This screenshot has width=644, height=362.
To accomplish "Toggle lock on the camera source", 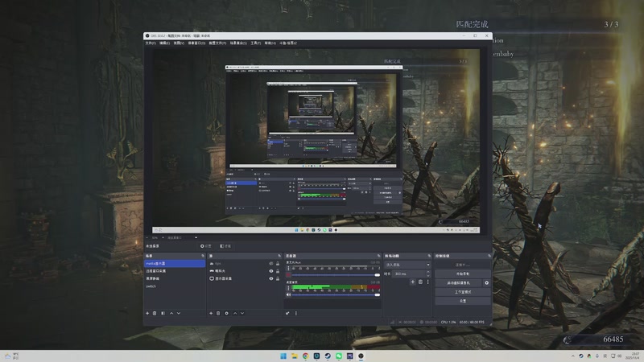I will point(277,271).
